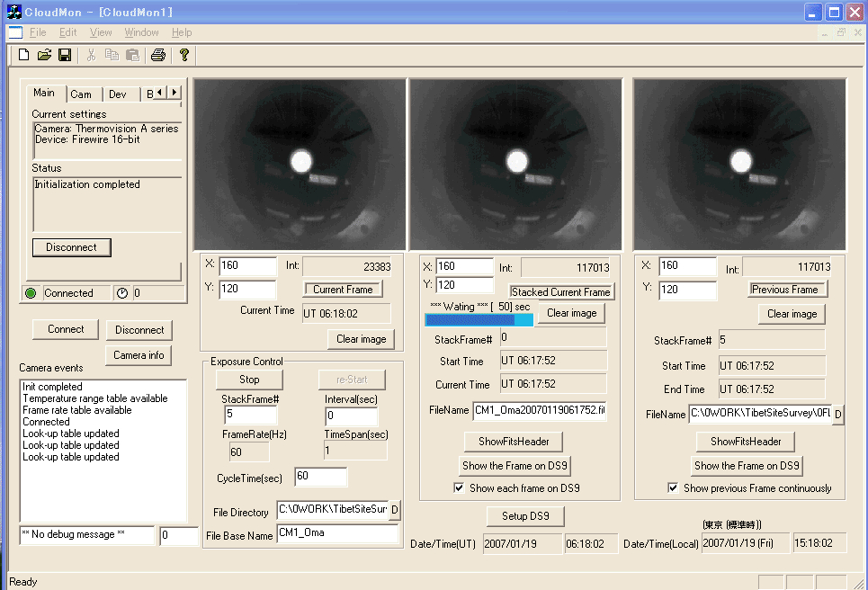The image size is (868, 590).
Task: Click the Cut scissors toolbar icon
Action: tap(91, 55)
